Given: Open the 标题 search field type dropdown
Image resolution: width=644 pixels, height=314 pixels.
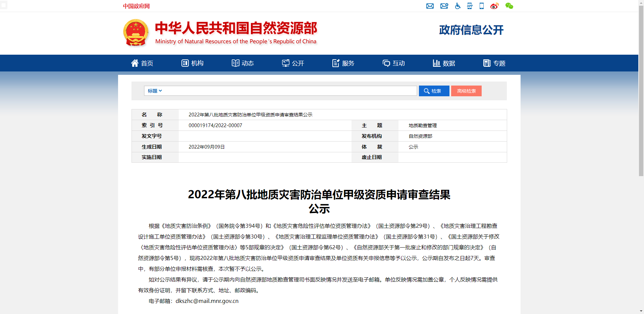Looking at the screenshot, I should [x=155, y=91].
